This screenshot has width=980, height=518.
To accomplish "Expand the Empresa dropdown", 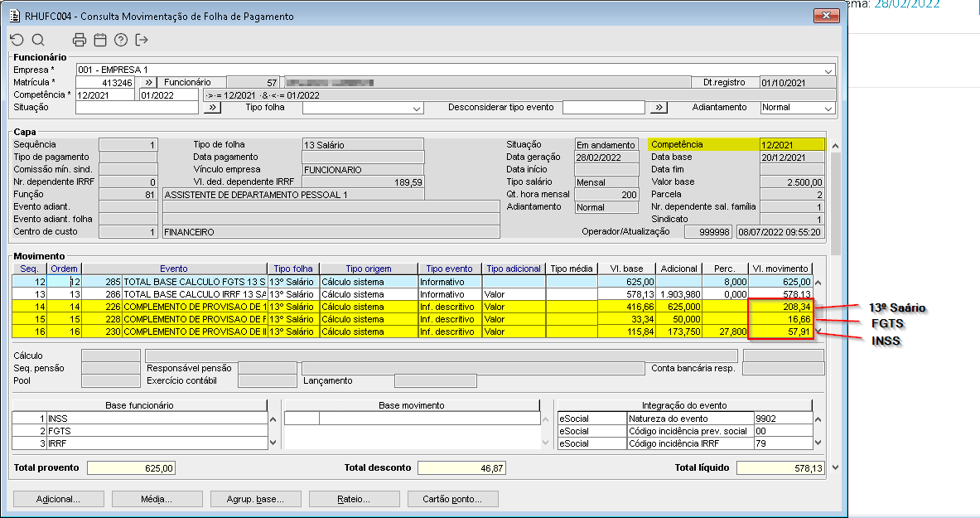I will coord(828,70).
